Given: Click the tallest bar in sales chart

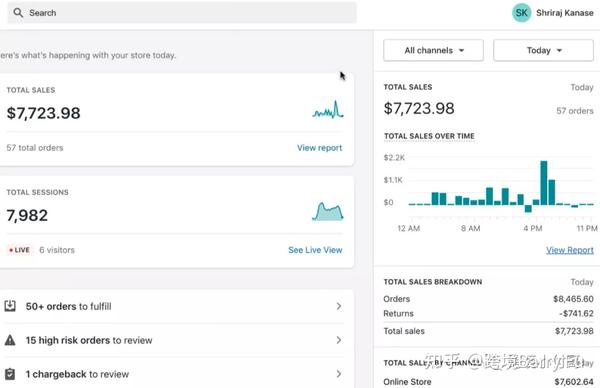Looking at the screenshot, I should [543, 183].
